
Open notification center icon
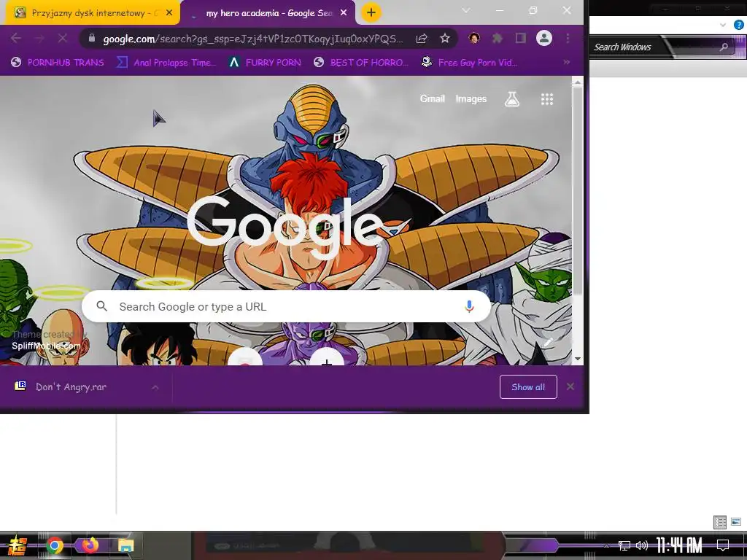(723, 545)
